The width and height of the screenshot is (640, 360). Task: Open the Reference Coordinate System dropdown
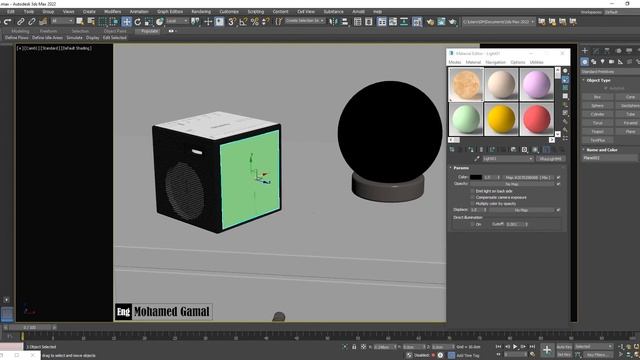[x=177, y=21]
